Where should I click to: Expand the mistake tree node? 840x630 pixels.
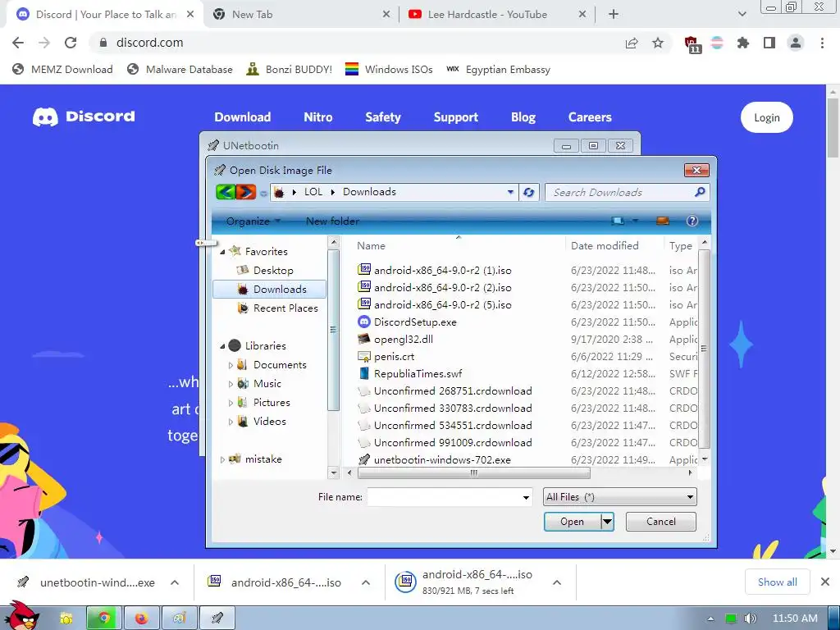(x=222, y=459)
